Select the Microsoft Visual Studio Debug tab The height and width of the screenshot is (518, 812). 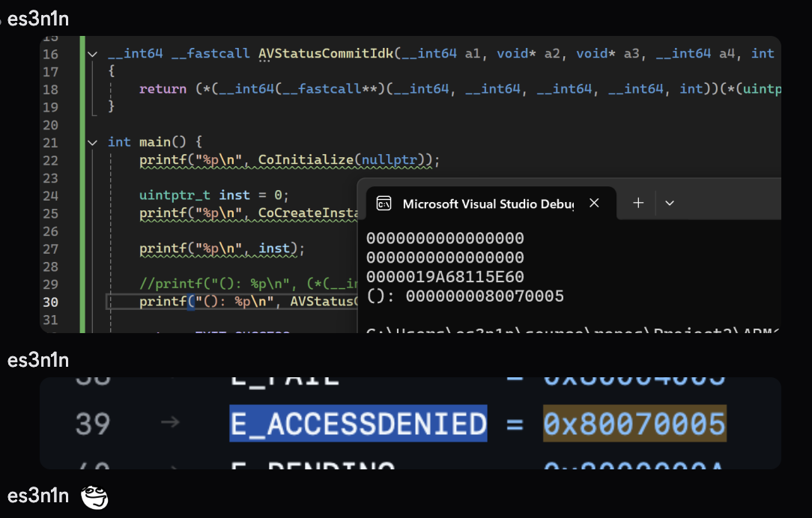[491, 204]
